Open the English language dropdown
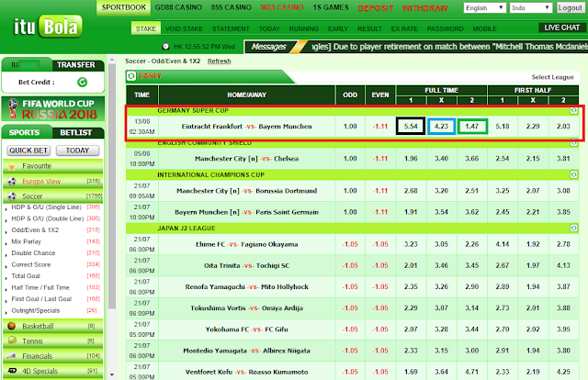Viewport: 588px width, 380px height. tap(485, 8)
